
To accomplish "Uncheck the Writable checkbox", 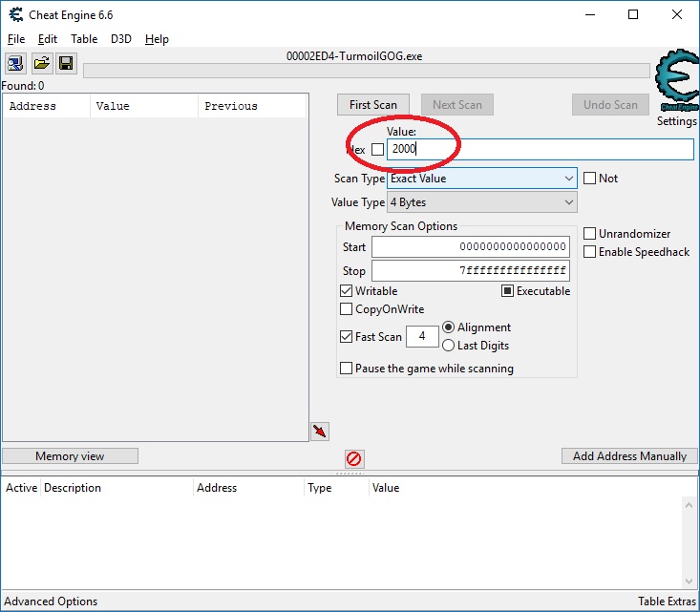I will [346, 291].
